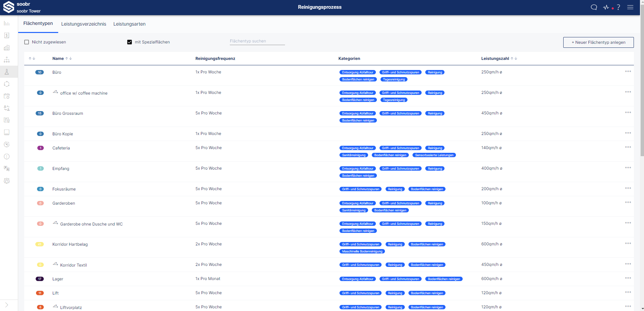Open the tablet/book icon in sidebar
The width and height of the screenshot is (644, 311).
(6, 132)
